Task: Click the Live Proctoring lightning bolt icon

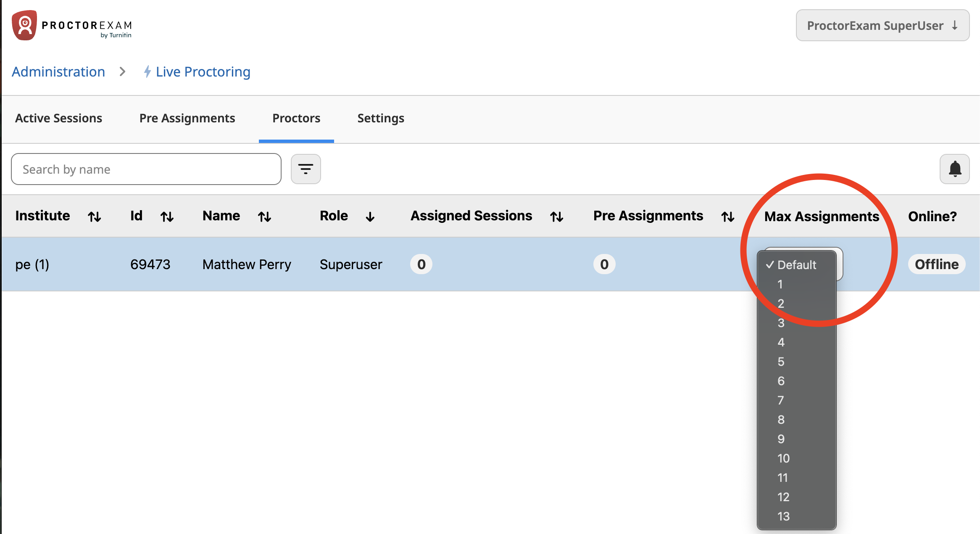Action: (147, 71)
